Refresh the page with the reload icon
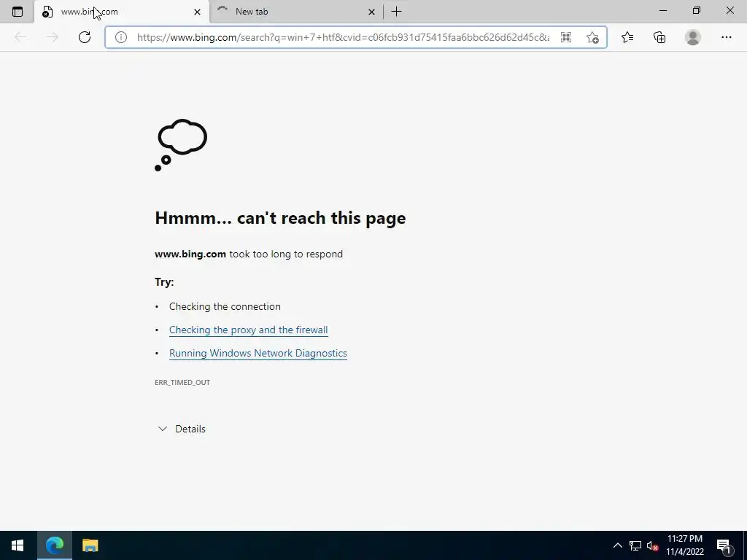747x560 pixels. click(85, 37)
